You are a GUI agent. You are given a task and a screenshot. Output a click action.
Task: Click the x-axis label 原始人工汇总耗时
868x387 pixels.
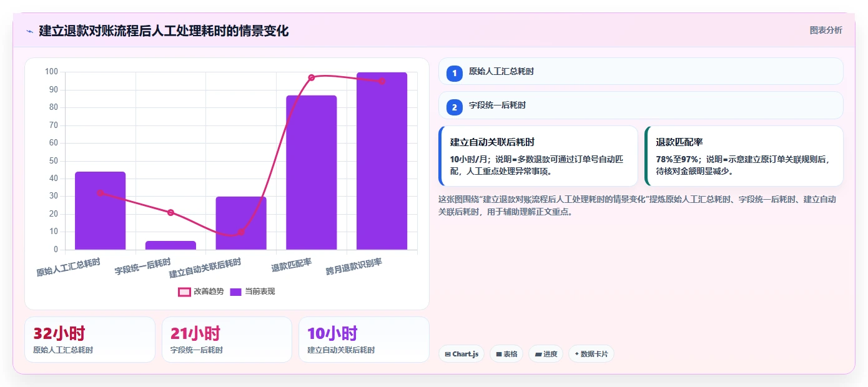click(x=68, y=267)
